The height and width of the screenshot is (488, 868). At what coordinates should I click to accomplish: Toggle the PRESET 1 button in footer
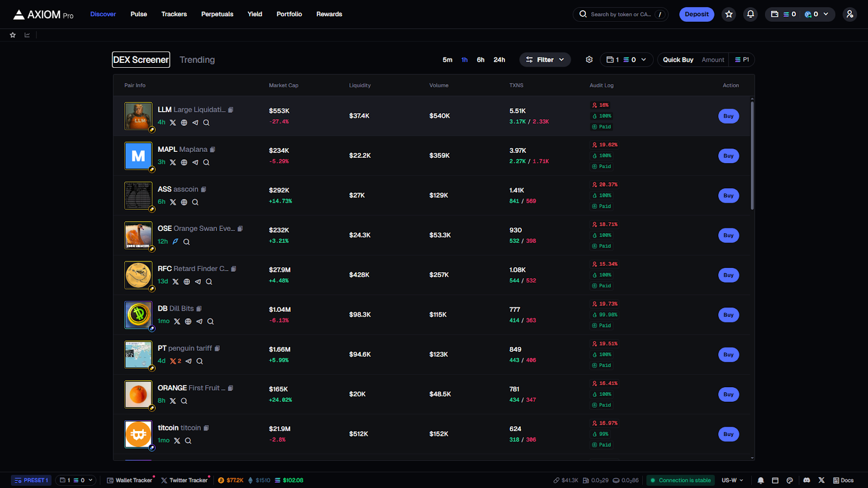[31, 480]
